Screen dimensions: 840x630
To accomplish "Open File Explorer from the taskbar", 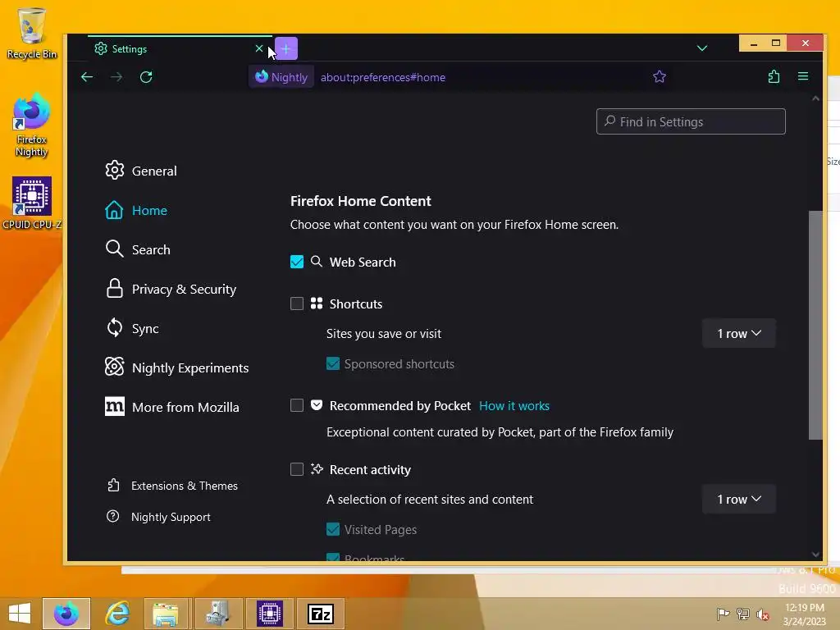I will point(166,614).
